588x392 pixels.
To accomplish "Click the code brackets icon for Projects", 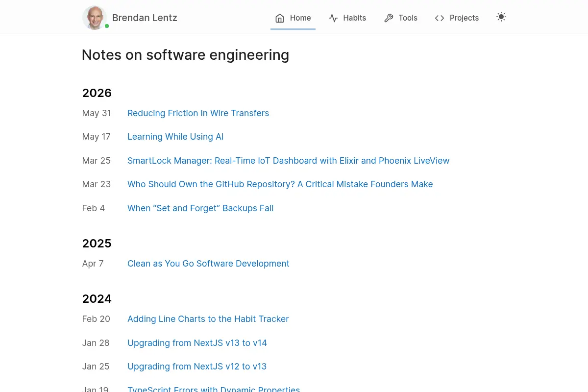I will [x=440, y=18].
